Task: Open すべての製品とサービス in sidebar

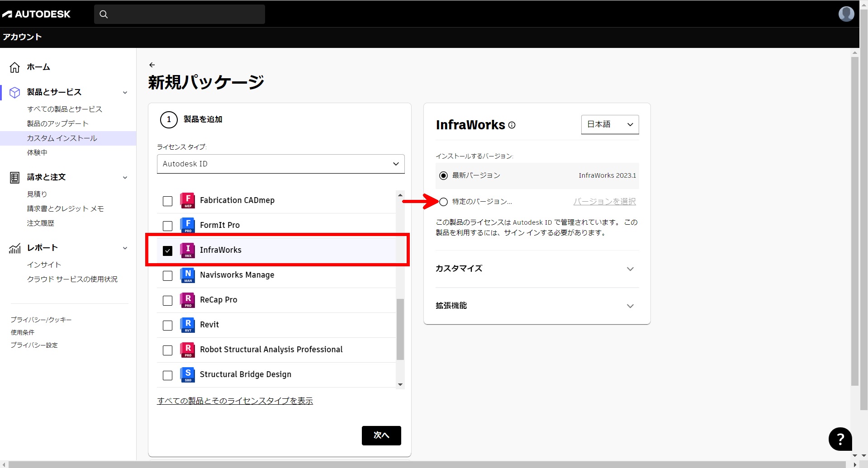Action: tap(65, 109)
